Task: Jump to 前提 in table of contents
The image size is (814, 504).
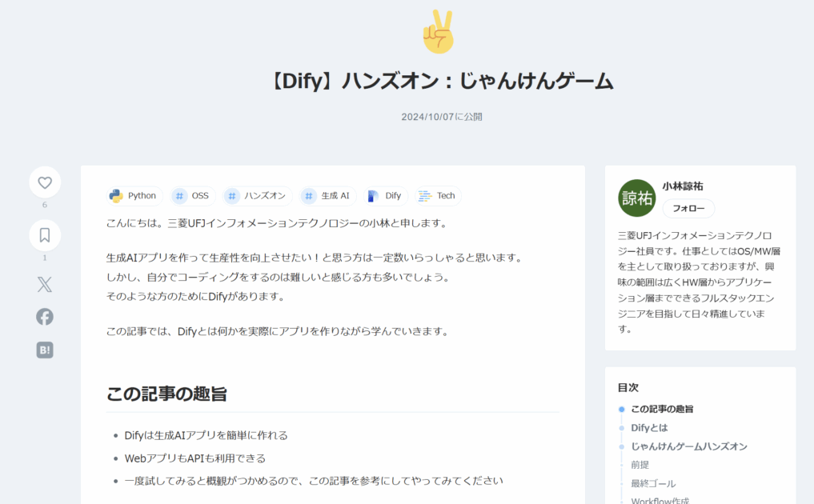Action: pos(640,465)
